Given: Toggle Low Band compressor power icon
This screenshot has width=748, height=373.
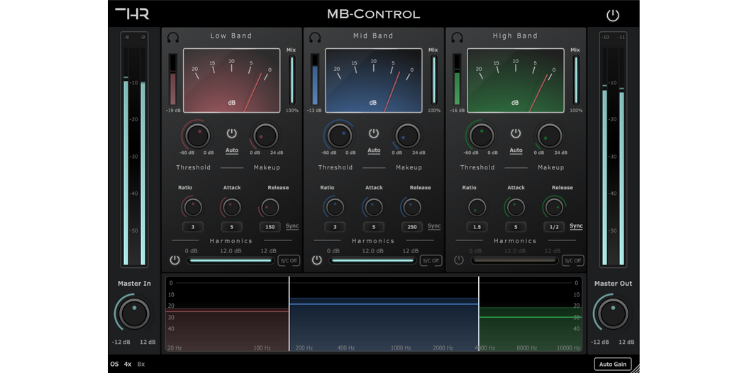Looking at the screenshot, I should (231, 133).
